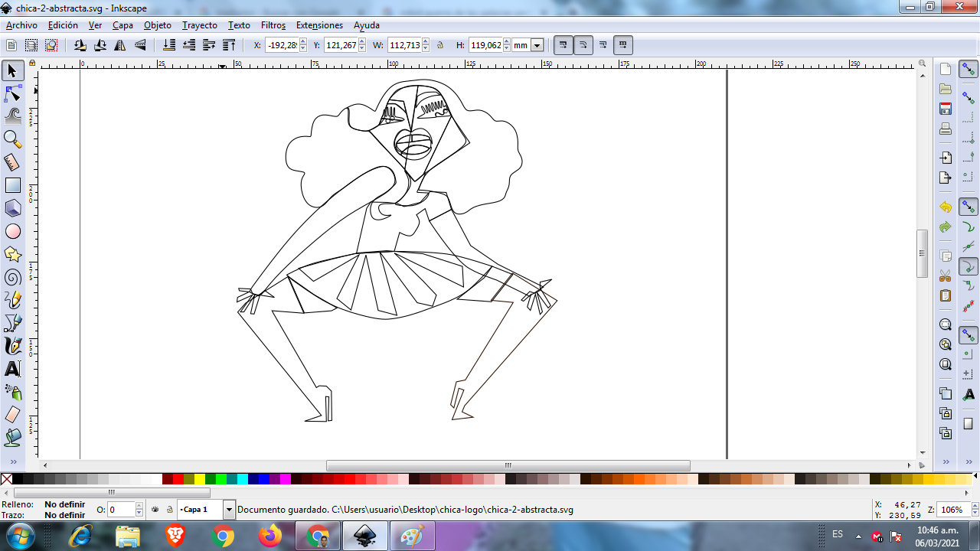Pick the yellow palette swatch
This screenshot has height=551, width=980.
click(199, 479)
